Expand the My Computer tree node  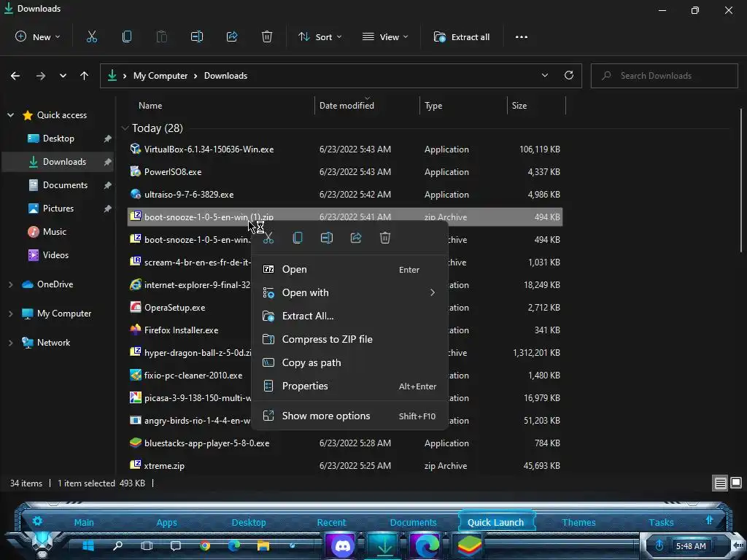click(x=10, y=314)
